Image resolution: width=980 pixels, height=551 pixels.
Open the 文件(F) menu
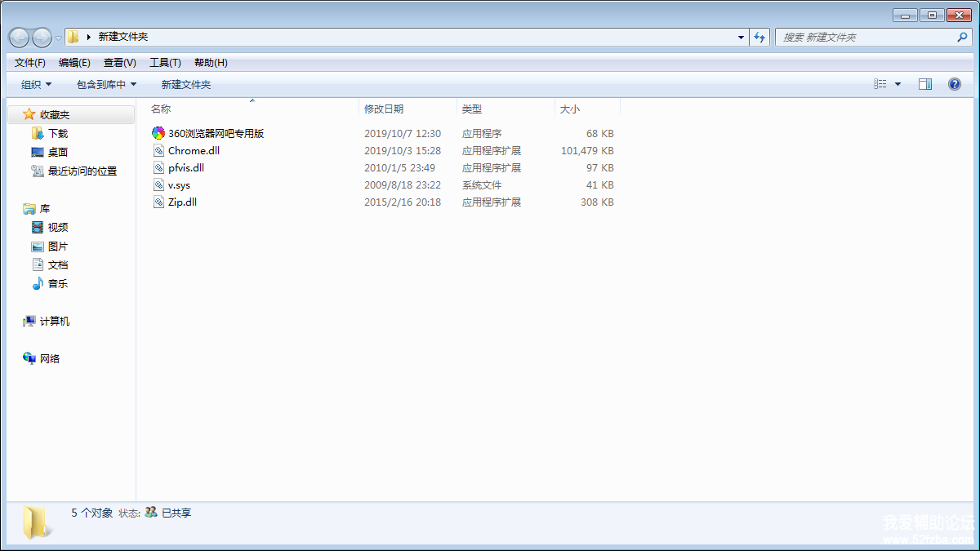pyautogui.click(x=30, y=63)
